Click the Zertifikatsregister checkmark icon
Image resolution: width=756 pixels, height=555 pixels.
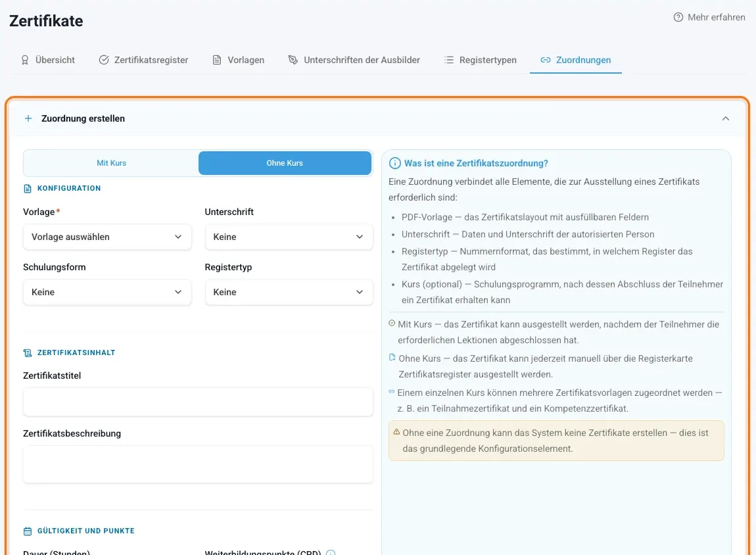click(104, 60)
